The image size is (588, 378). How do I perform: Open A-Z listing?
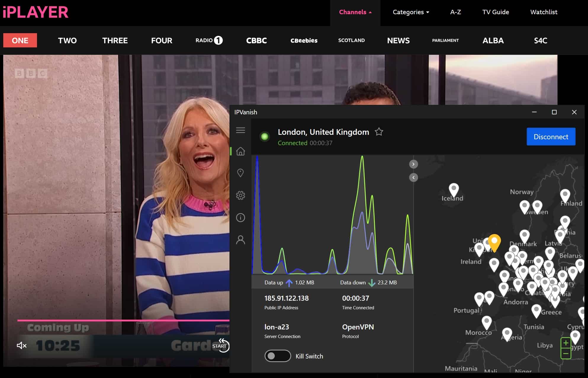click(455, 12)
